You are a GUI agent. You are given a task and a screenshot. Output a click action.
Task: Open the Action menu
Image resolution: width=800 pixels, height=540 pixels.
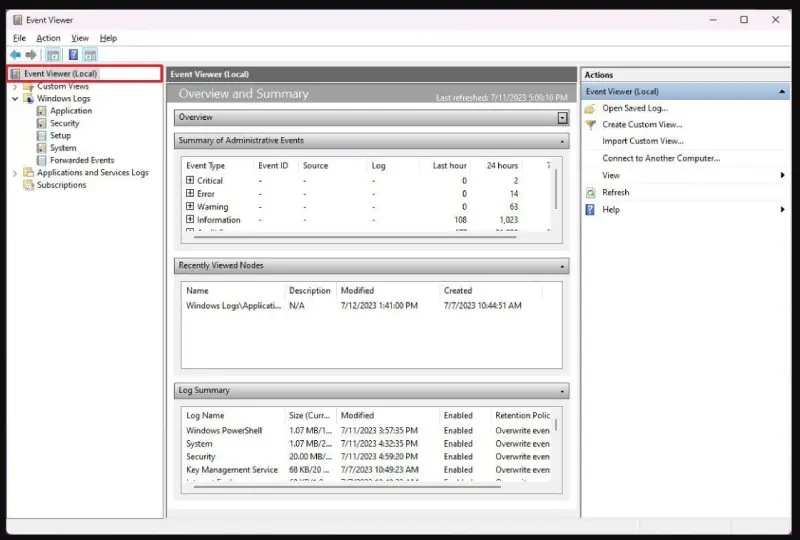coord(48,38)
